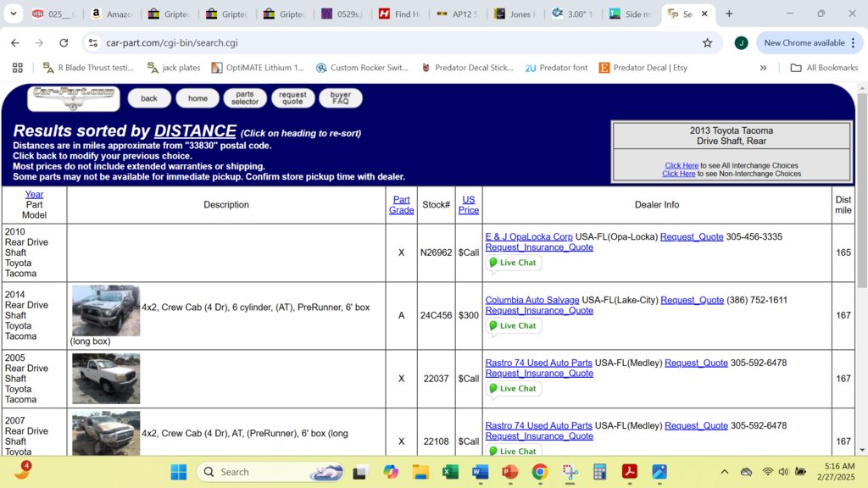Screen dimensions: 868x488
Task: Click the Car-Part.com logo
Action: pyautogui.click(x=74, y=98)
